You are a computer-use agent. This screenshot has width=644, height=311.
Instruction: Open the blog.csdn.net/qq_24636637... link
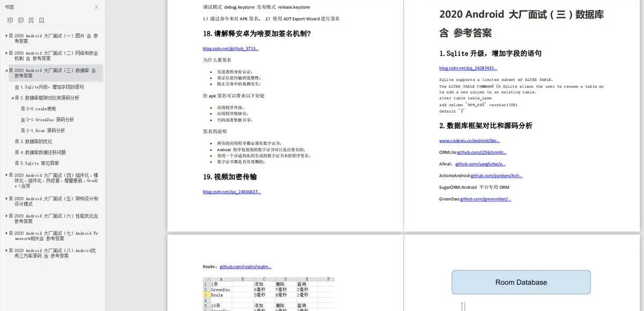coord(232,192)
